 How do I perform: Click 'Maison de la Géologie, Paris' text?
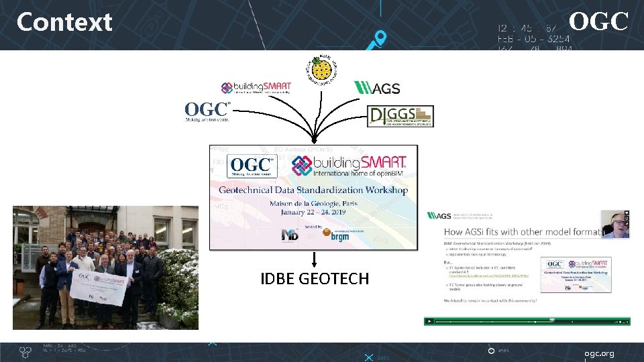click(x=313, y=204)
